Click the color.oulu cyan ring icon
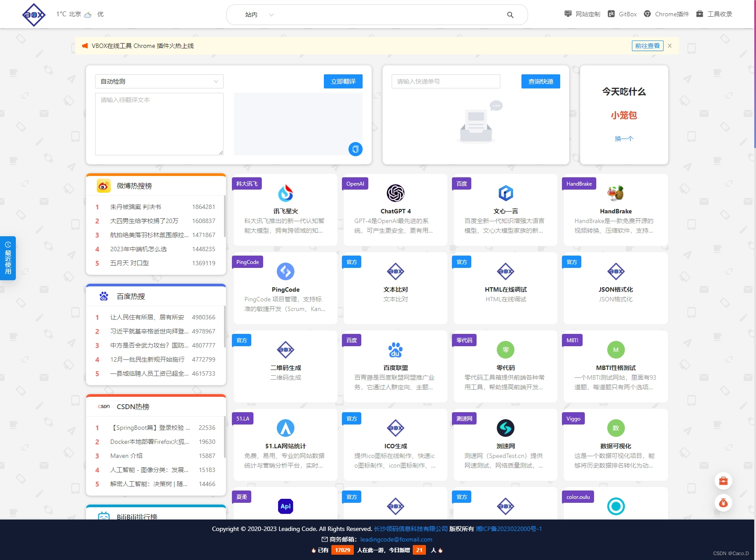The image size is (756, 560). pos(616,506)
